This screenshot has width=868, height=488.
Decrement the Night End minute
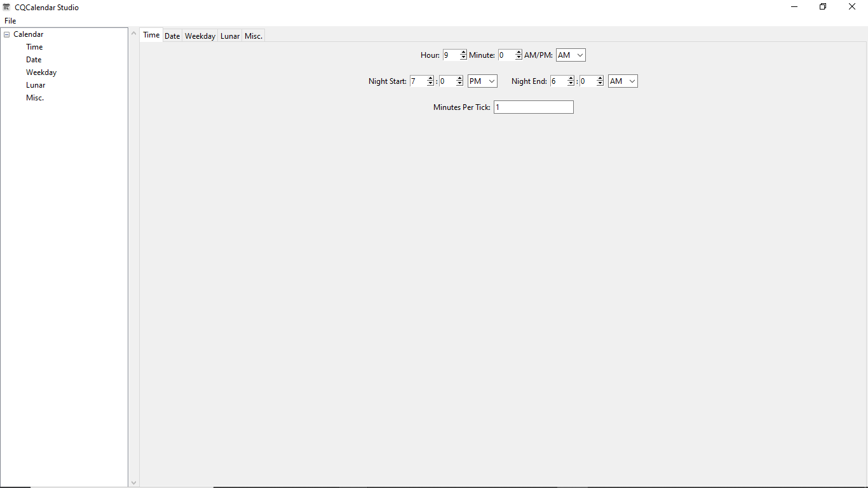(x=600, y=84)
